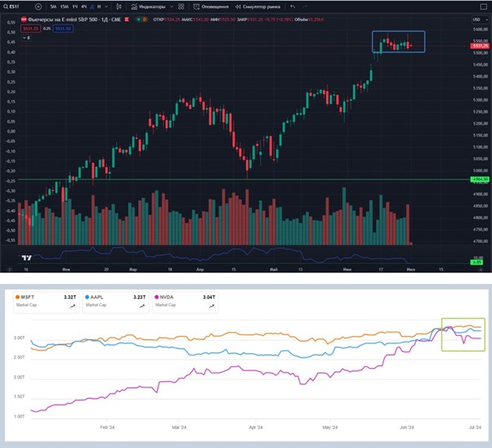This screenshot has width=492, height=448.
Task: Click the orange MSFT legend color dot
Action: pyautogui.click(x=18, y=297)
